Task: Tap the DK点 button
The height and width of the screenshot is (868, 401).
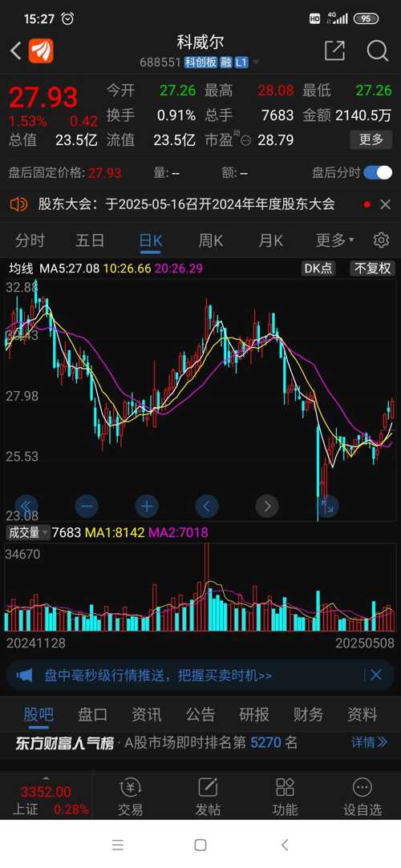Action: [318, 268]
